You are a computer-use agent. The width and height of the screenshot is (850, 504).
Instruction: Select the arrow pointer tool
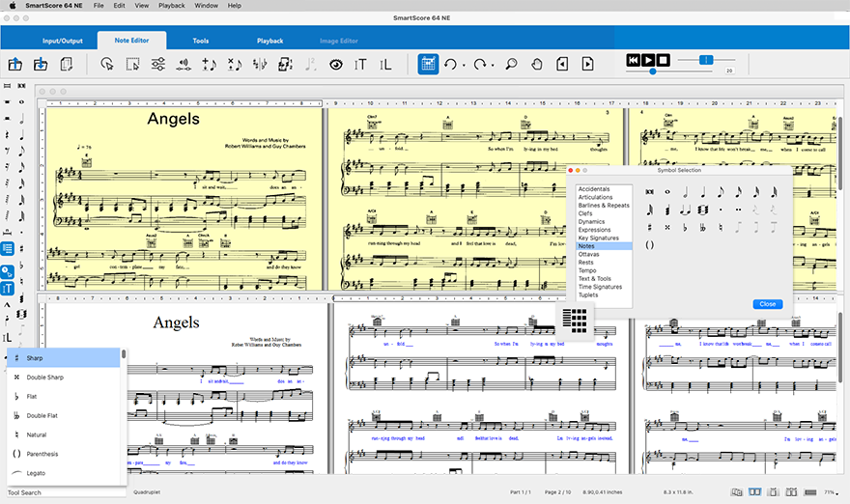tap(107, 65)
